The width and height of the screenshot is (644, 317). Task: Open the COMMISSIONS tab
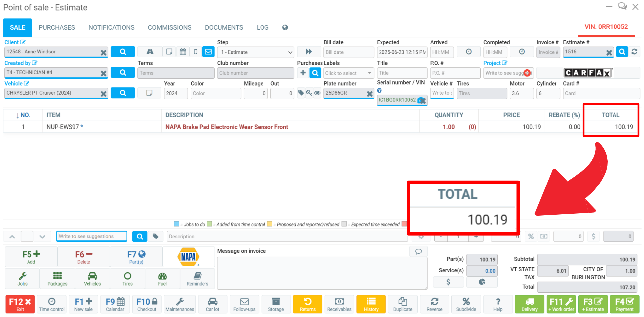(x=169, y=27)
